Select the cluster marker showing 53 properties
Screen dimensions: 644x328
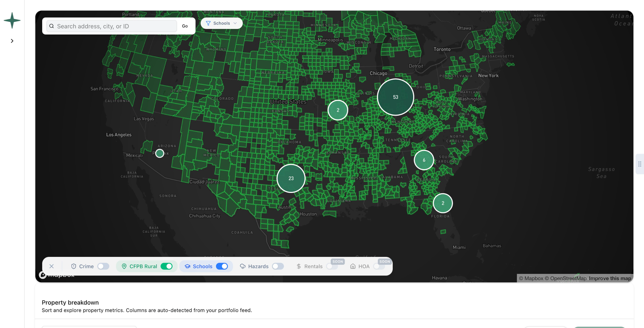click(395, 97)
